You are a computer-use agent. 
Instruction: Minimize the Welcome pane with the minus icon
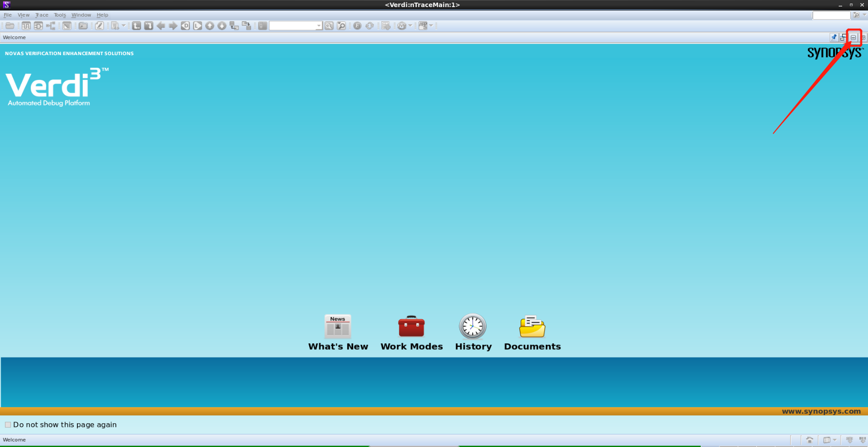tap(853, 37)
